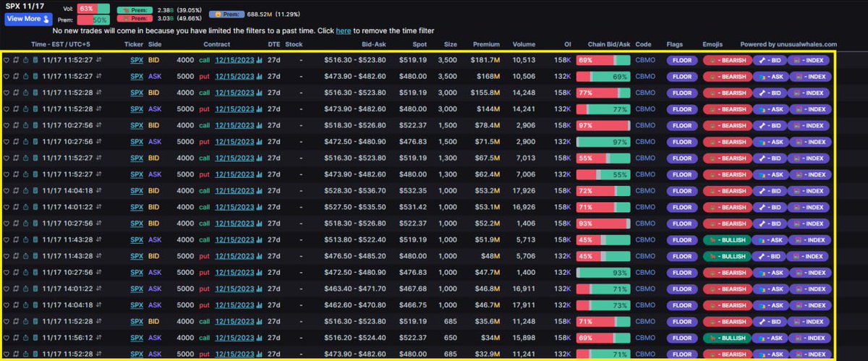This screenshot has width=868, height=361.
Task: Click spot price $466.75
Action: [x=414, y=305]
